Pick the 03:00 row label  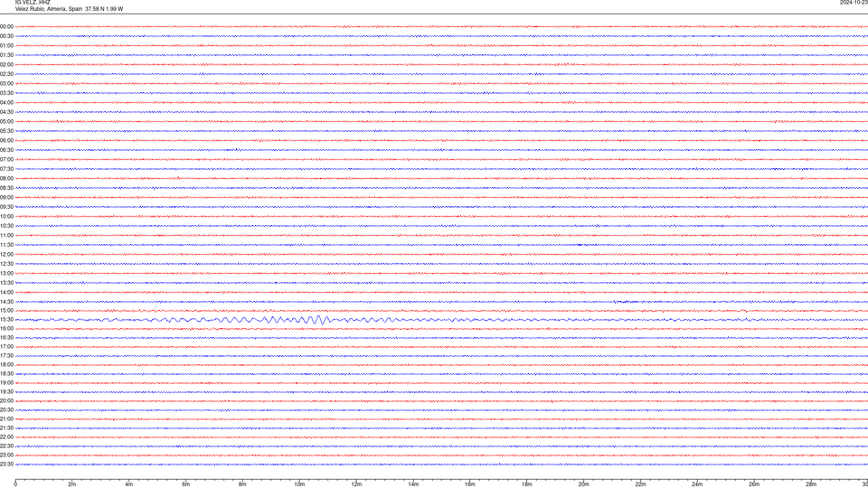coord(6,83)
